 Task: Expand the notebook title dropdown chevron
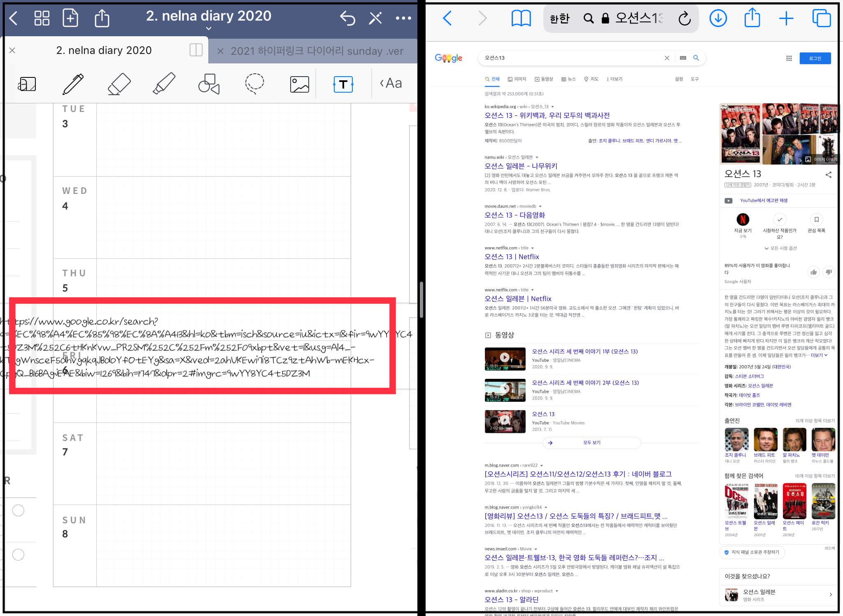pos(209,28)
